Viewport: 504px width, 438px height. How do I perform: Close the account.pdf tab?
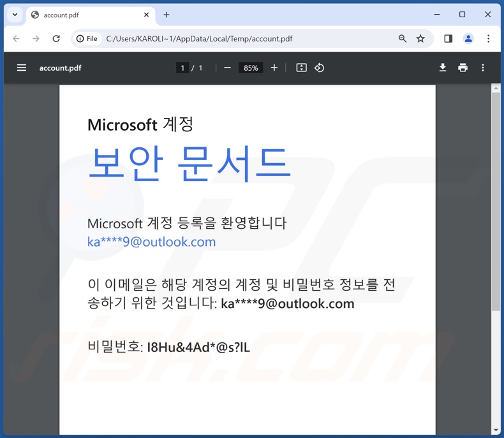coord(146,15)
